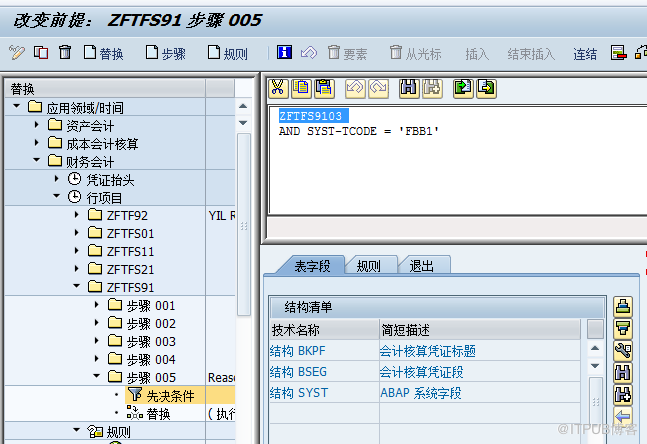Collapse the ZFTFS91 folder node
The image size is (647, 444).
pyautogui.click(x=76, y=287)
